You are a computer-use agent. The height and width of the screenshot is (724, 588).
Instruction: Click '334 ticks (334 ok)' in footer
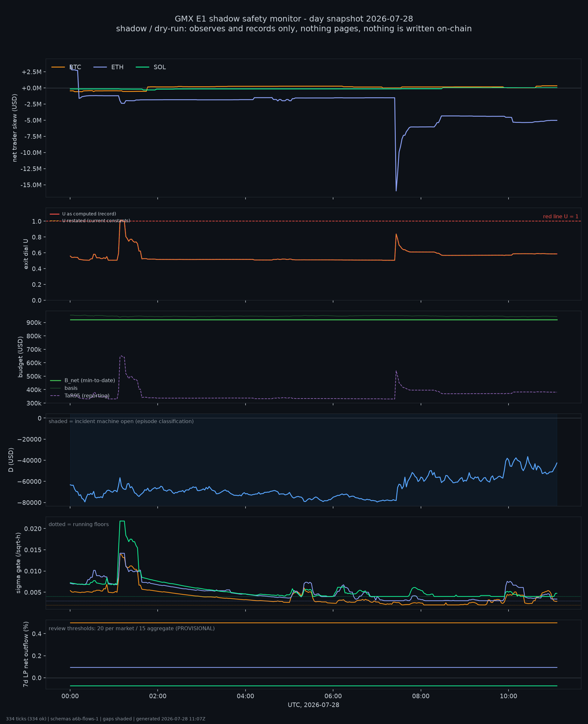26,719
